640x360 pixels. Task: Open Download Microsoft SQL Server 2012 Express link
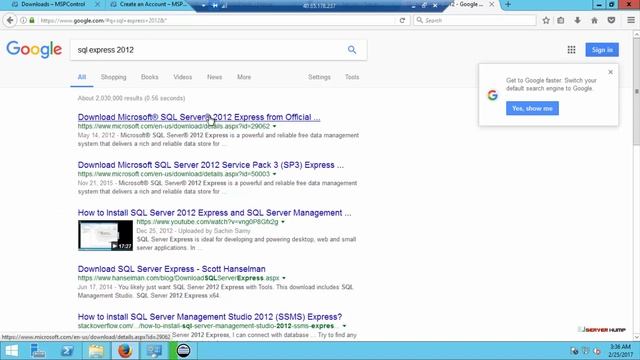199,117
